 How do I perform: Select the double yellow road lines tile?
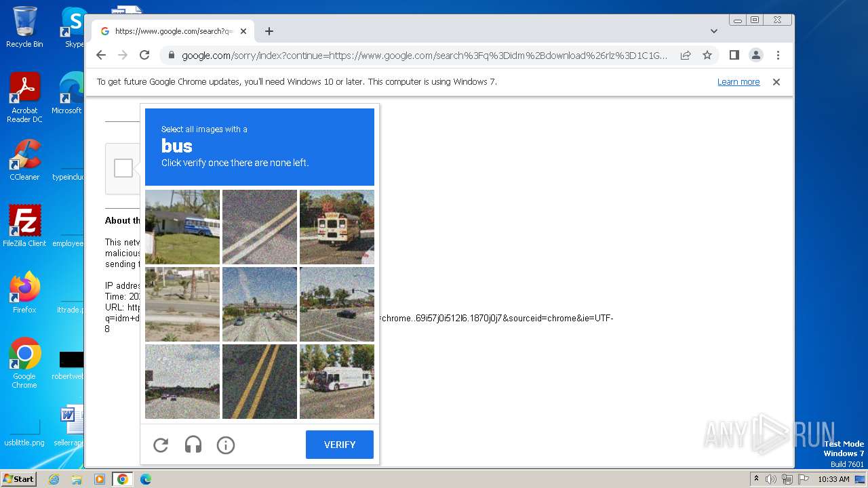tap(260, 382)
